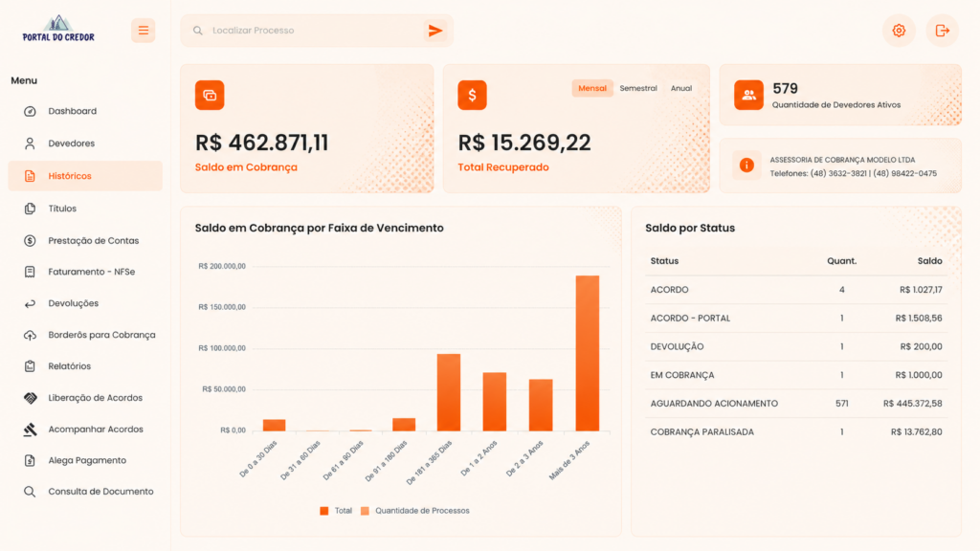Click the Liberação de Acordos handshake icon
Viewport: 980px width, 551px height.
click(x=30, y=398)
